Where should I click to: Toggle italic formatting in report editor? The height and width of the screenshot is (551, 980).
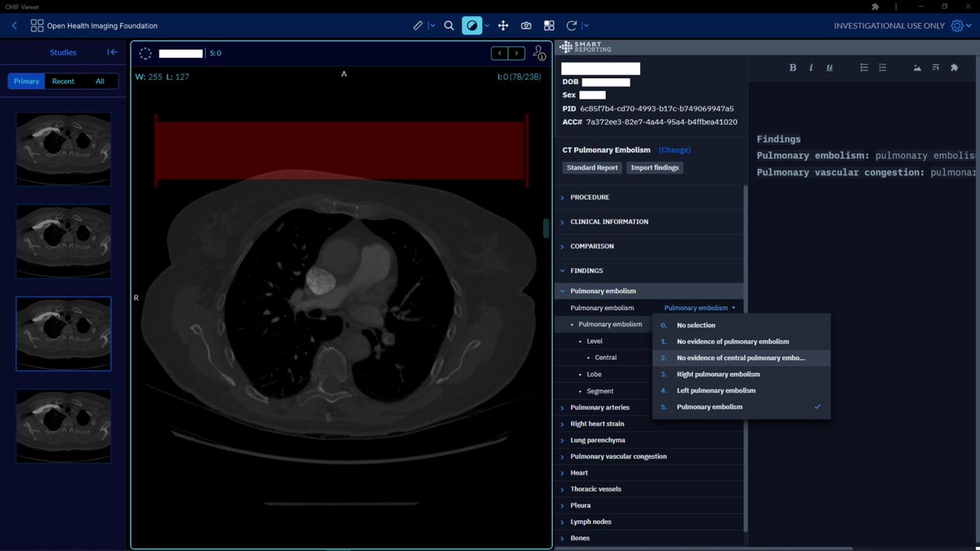[811, 68]
